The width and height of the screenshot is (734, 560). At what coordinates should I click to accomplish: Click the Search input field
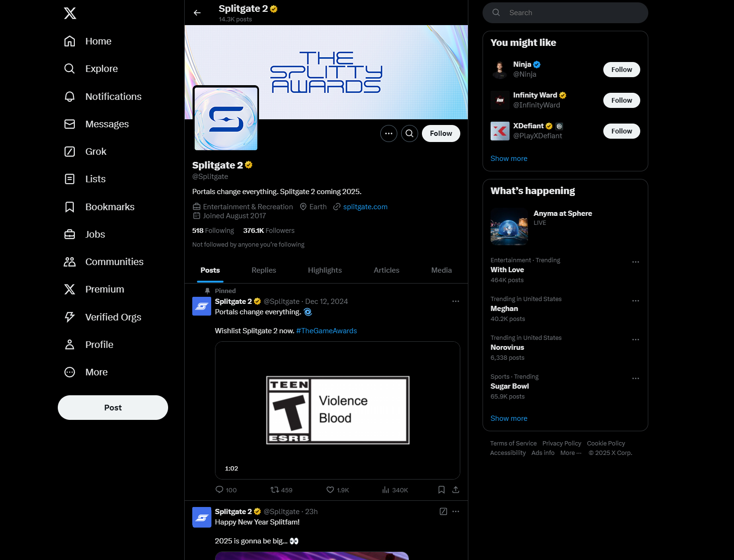[x=565, y=13]
